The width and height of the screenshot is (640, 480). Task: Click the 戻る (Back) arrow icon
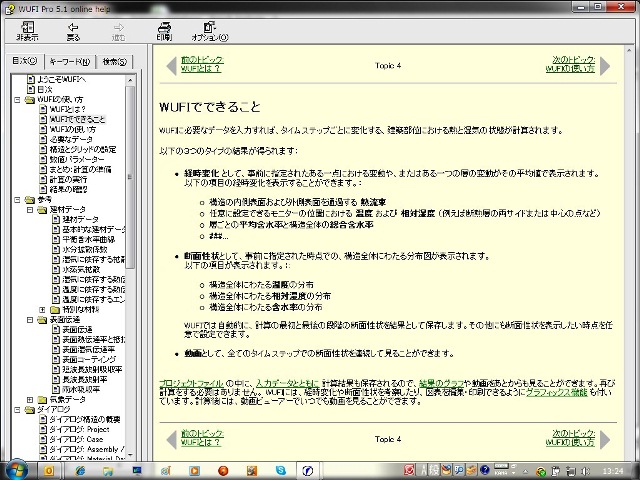pos(73,27)
